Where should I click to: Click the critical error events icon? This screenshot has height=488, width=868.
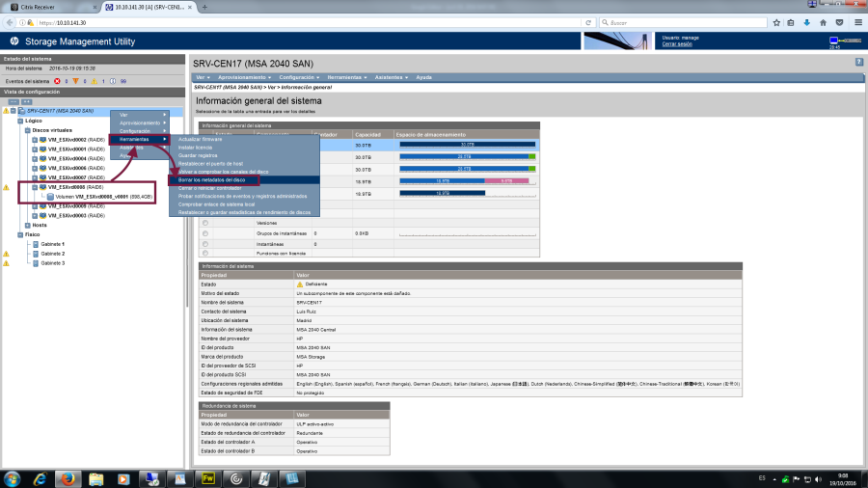coord(56,81)
